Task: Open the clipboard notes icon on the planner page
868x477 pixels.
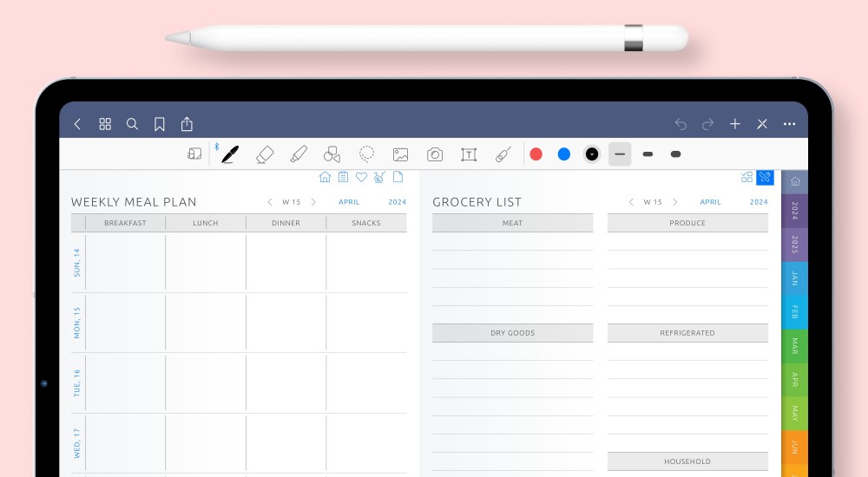Action: point(343,177)
